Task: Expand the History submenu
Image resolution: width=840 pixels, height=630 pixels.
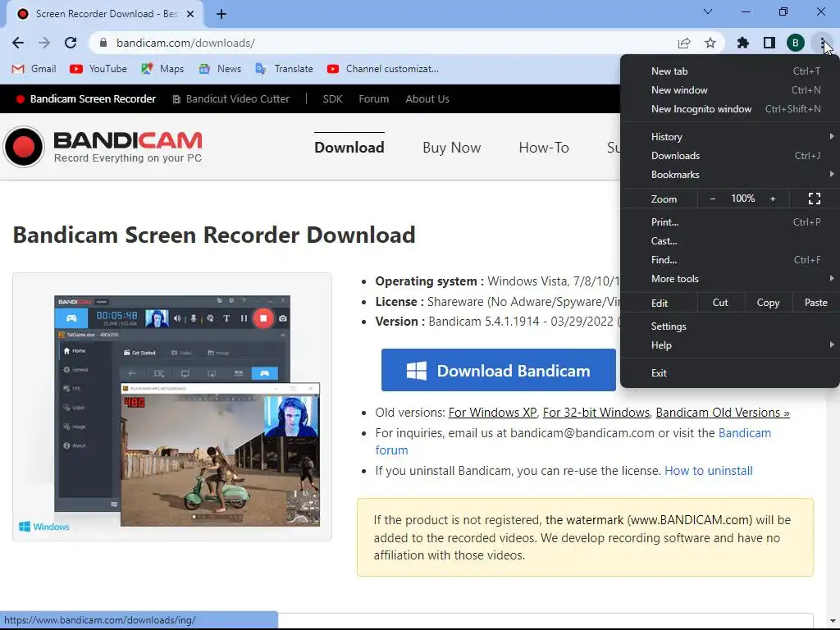Action: (x=729, y=137)
